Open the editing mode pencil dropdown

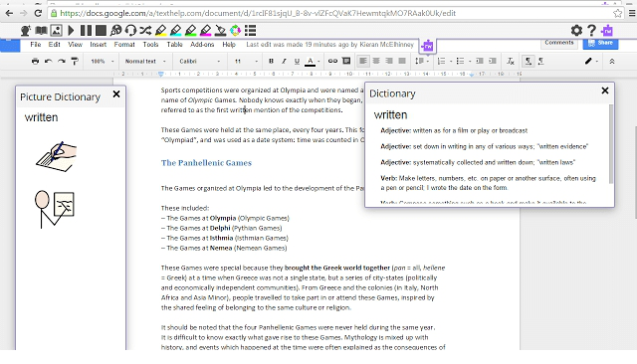(x=591, y=62)
